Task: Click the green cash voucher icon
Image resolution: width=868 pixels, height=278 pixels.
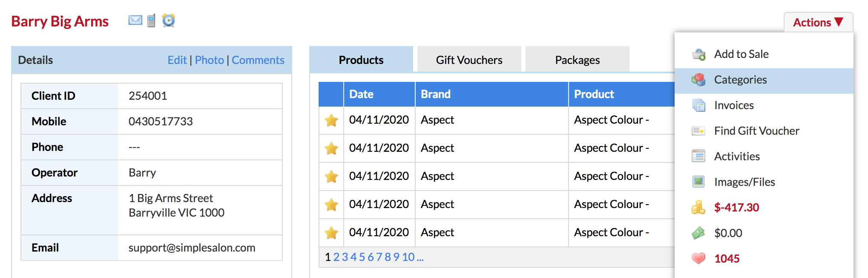Action: (x=698, y=233)
